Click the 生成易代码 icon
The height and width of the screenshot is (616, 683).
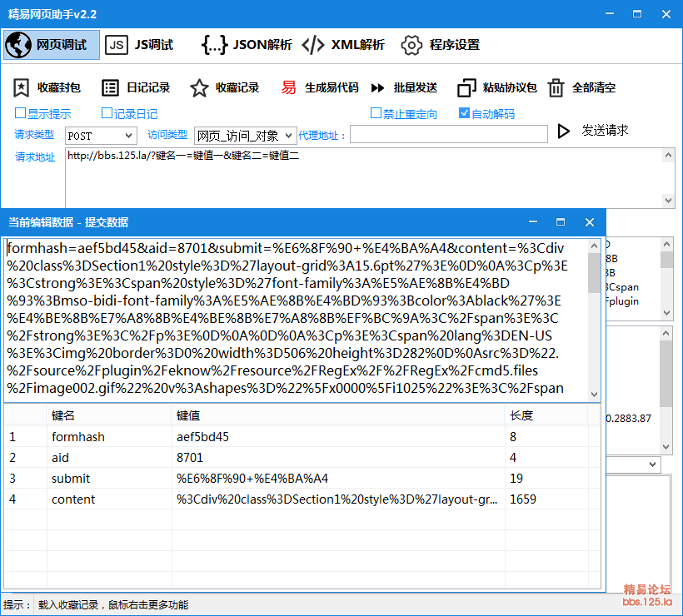pos(289,87)
